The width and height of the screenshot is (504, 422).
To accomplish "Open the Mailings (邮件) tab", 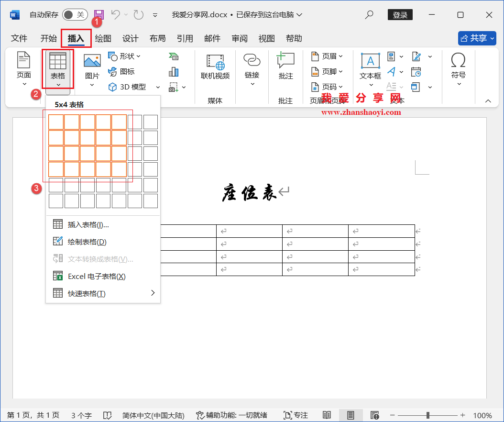I will click(x=212, y=38).
